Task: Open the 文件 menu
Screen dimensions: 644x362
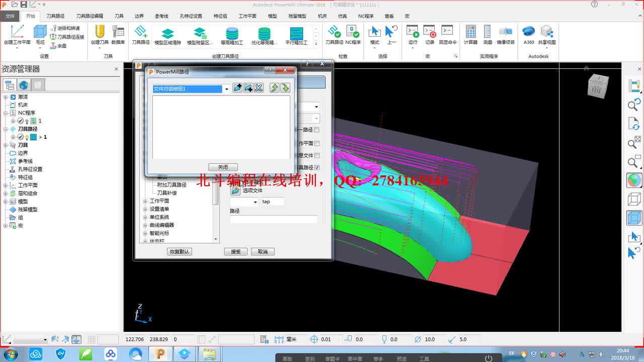Action: click(10, 16)
